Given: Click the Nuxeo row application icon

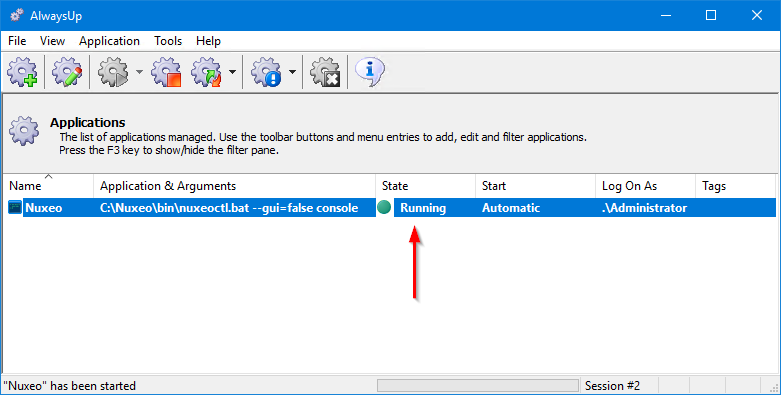Looking at the screenshot, I should click(15, 208).
